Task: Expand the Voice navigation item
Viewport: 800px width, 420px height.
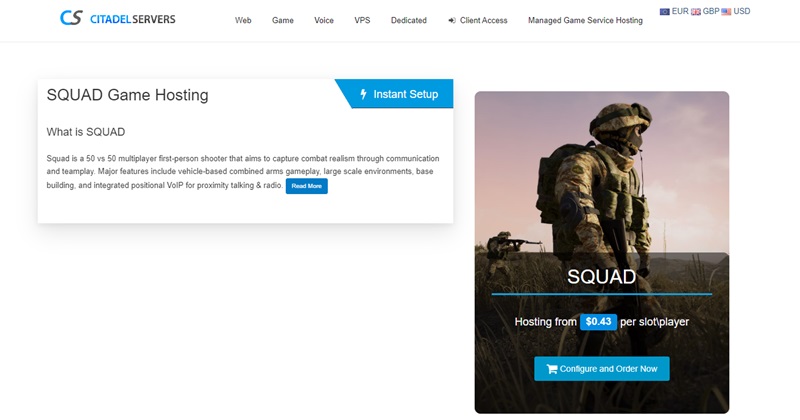Action: [324, 20]
